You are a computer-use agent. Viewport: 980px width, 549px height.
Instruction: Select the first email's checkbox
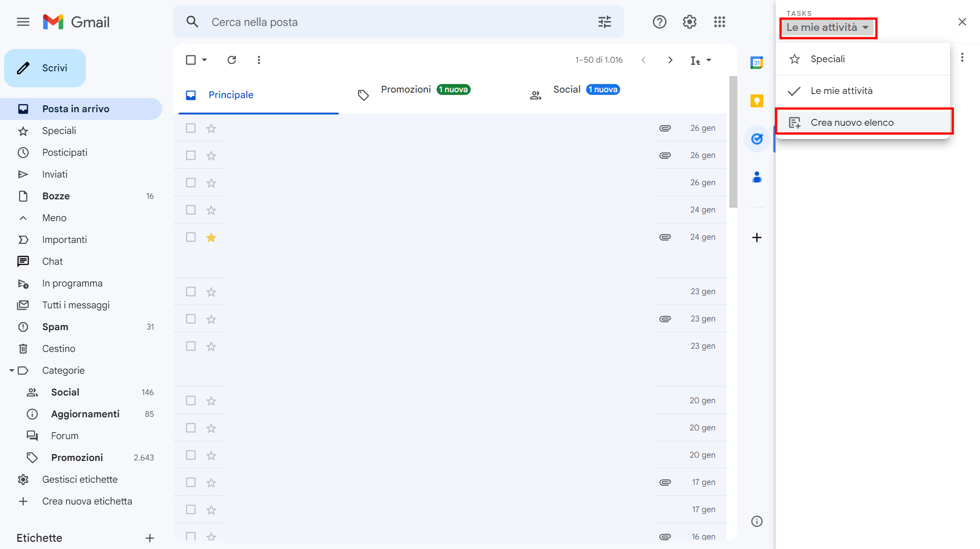coord(190,128)
